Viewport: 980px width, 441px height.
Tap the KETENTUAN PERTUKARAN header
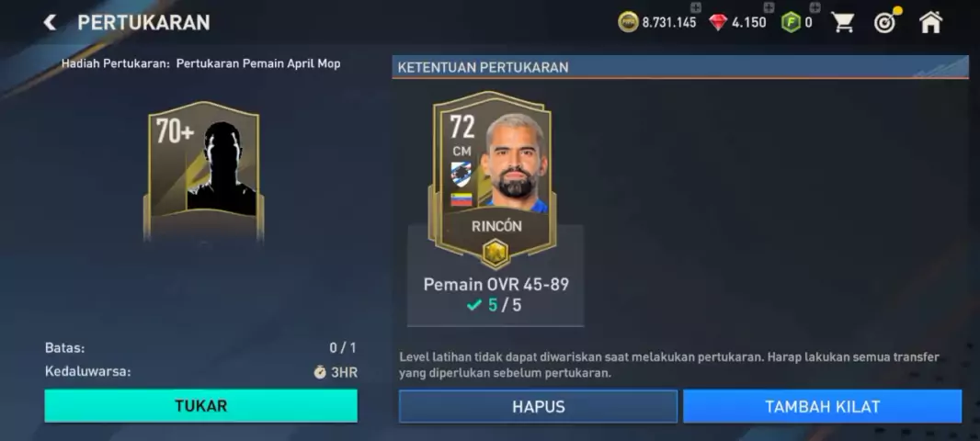coord(680,67)
